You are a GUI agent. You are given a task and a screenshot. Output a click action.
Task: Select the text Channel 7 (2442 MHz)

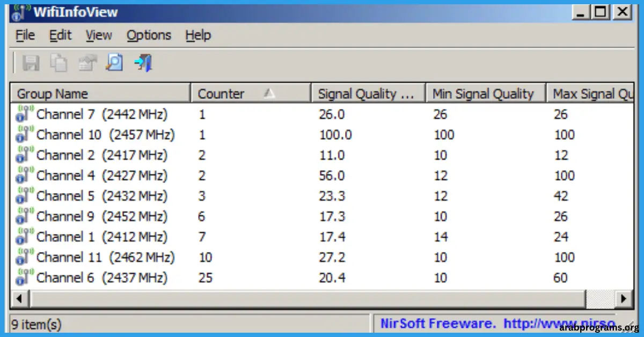pos(102,115)
